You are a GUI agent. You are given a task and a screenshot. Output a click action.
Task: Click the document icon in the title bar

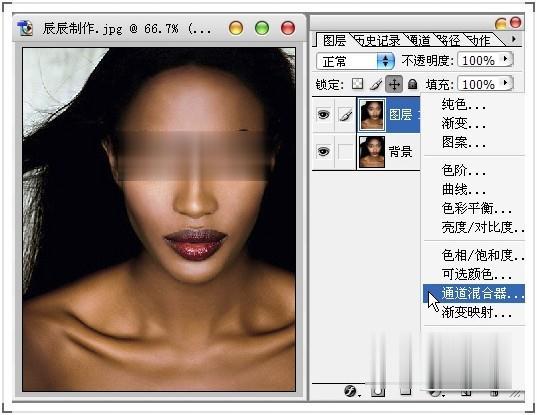(x=25, y=28)
